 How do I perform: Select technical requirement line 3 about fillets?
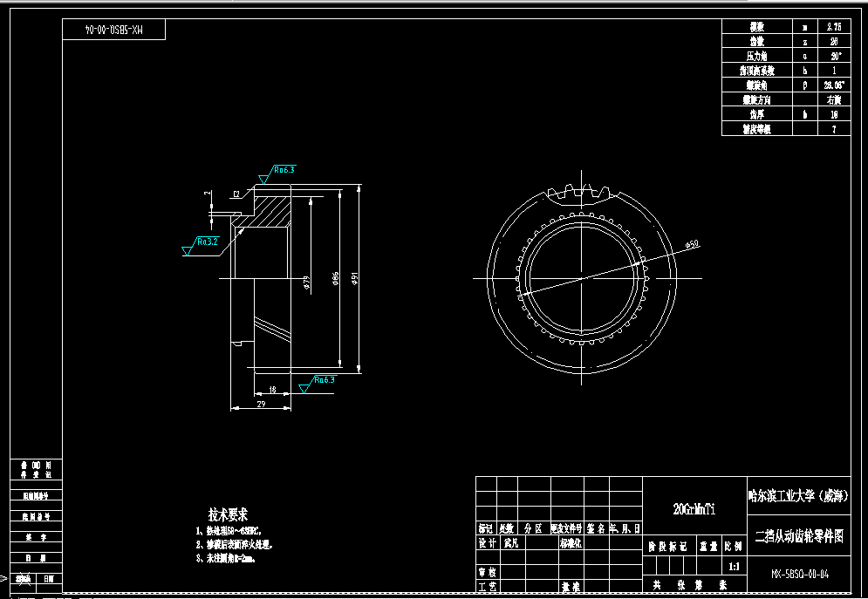coord(225,559)
